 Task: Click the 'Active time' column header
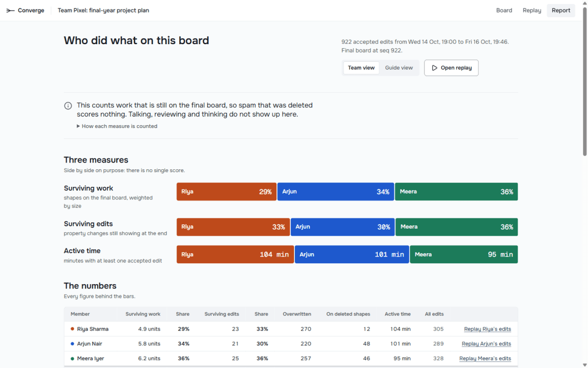pos(398,314)
